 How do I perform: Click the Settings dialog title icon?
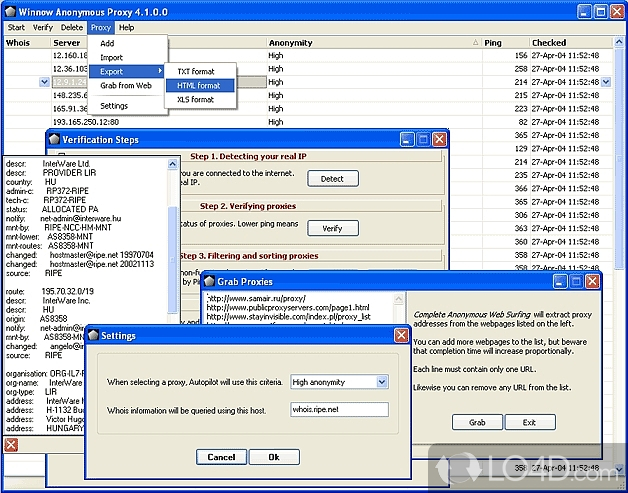93,335
